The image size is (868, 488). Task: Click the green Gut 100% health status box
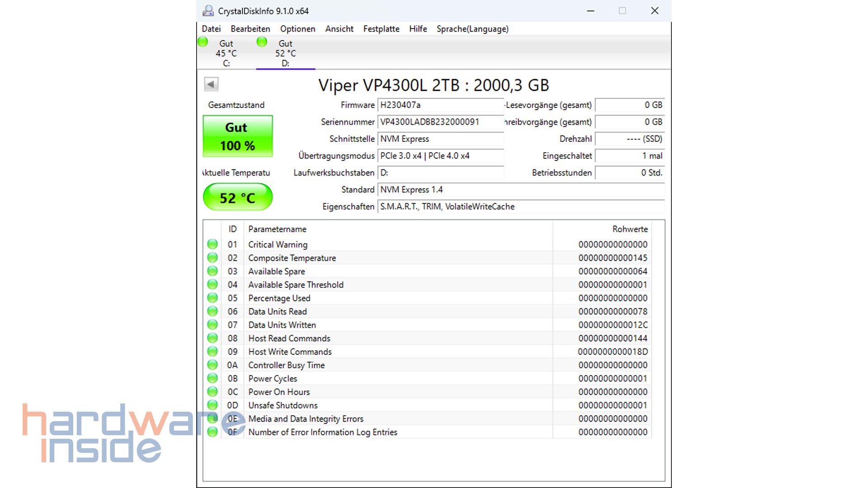pyautogui.click(x=237, y=136)
